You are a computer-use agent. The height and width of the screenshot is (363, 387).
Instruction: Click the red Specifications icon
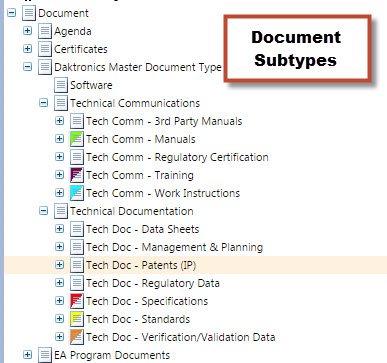(x=77, y=301)
